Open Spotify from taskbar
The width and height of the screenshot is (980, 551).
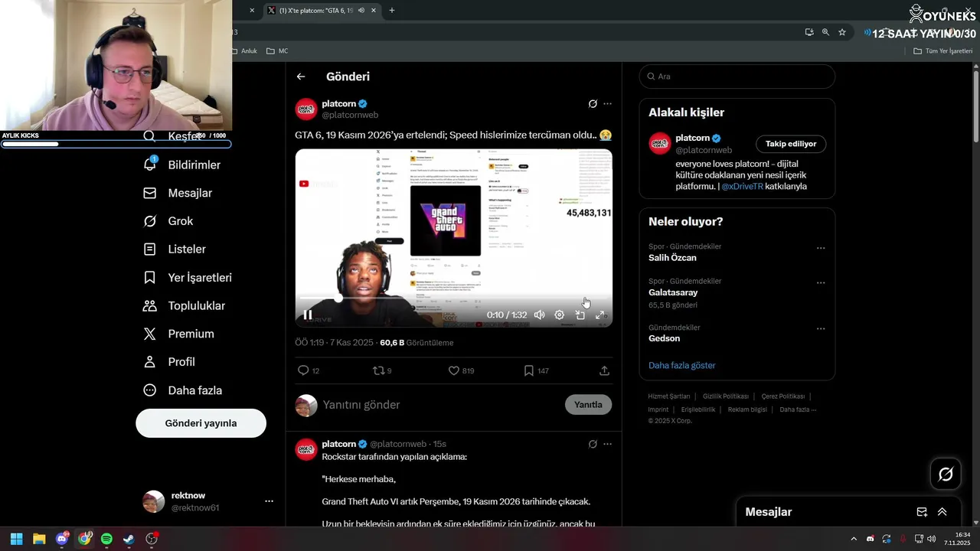click(106, 539)
